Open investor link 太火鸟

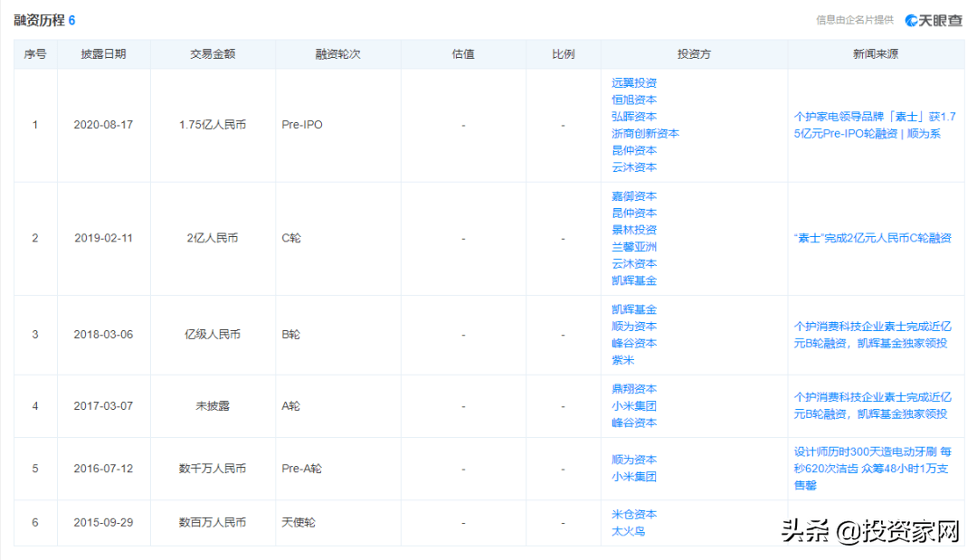coord(628,531)
